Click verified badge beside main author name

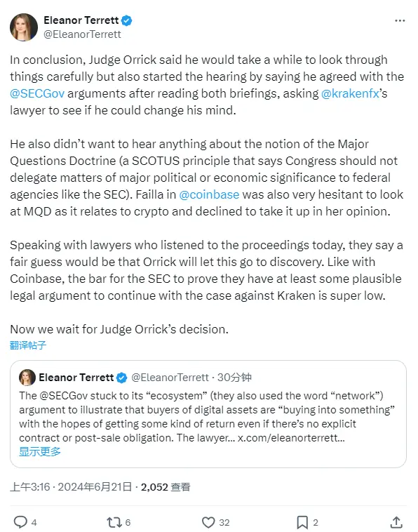click(127, 20)
